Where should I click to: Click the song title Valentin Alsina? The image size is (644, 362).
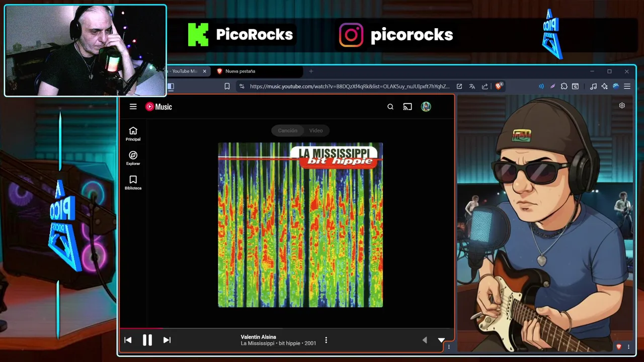[x=258, y=337]
